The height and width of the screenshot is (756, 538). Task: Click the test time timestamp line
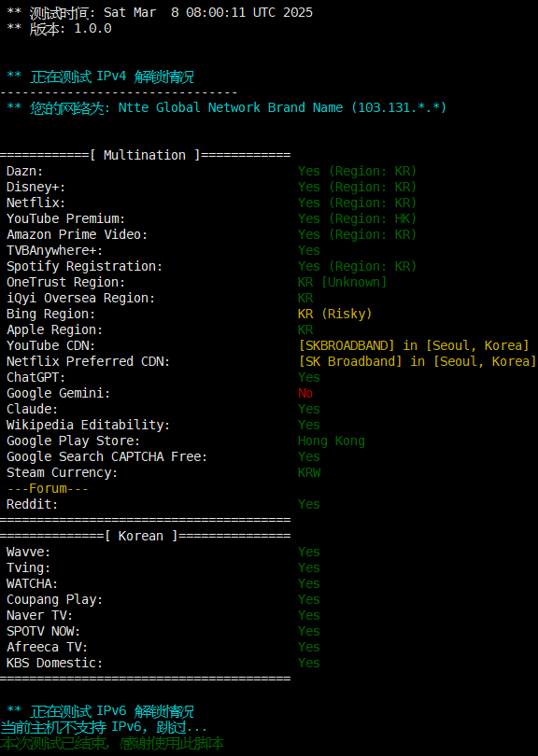(160, 12)
